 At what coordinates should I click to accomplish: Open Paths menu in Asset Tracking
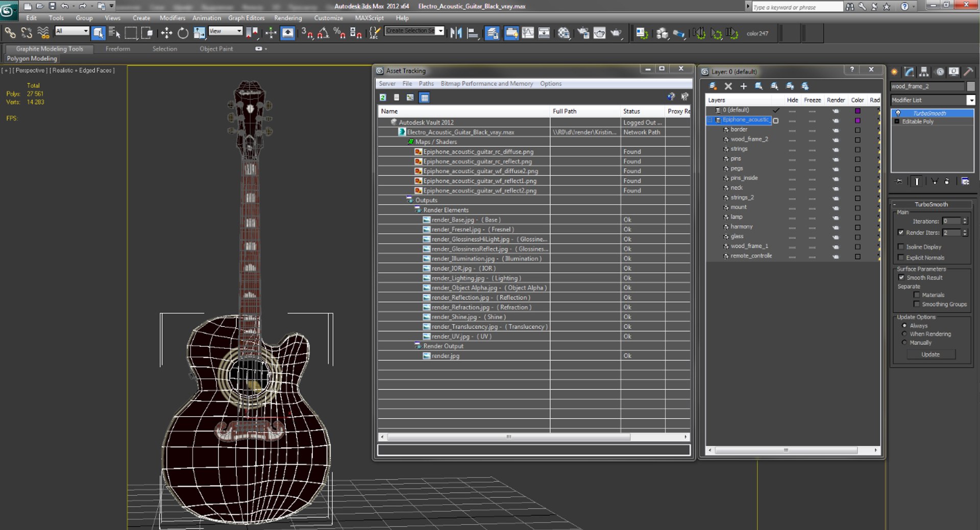[426, 84]
